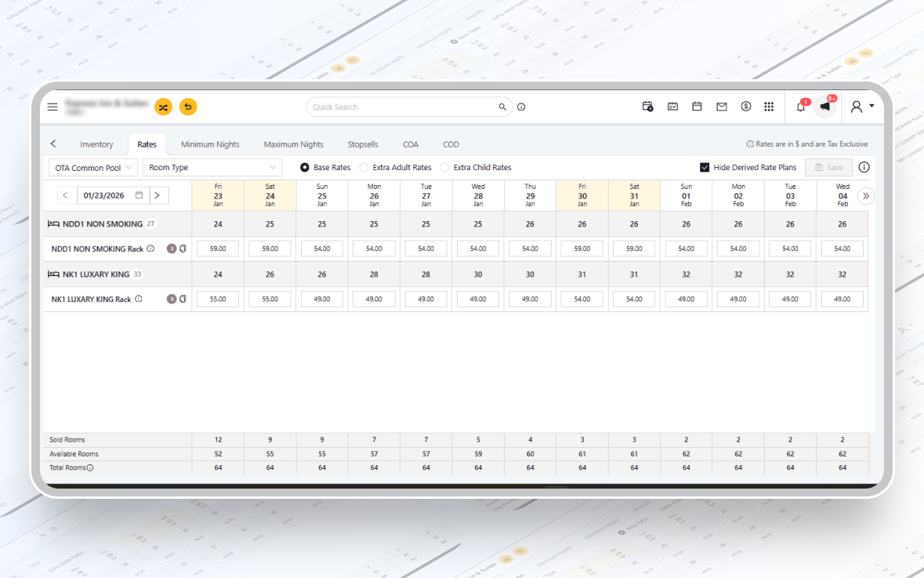Edit NK1 Rack rate for Wed 04 Feb
The image size is (924, 578).
click(x=842, y=299)
